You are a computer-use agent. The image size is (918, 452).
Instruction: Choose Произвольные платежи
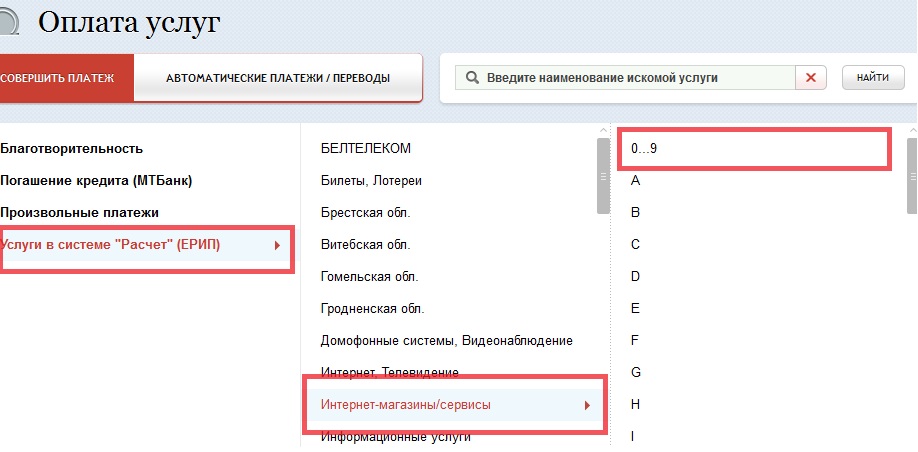point(80,213)
